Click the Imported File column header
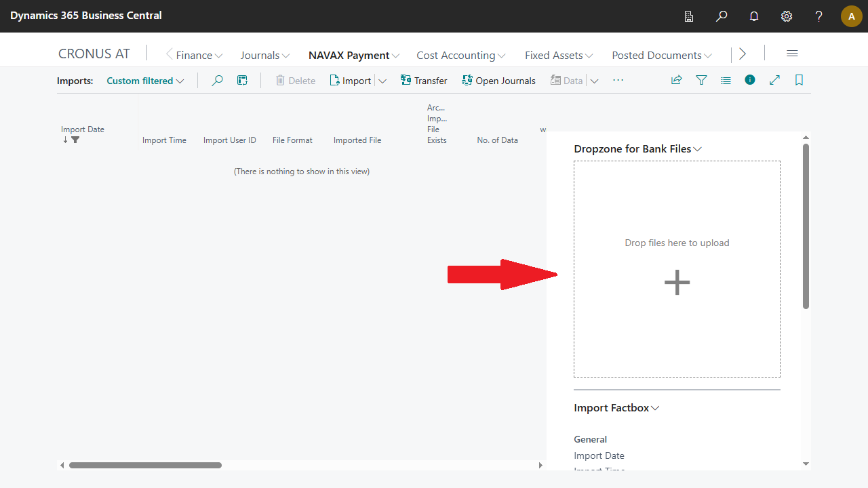The image size is (868, 488). (357, 140)
